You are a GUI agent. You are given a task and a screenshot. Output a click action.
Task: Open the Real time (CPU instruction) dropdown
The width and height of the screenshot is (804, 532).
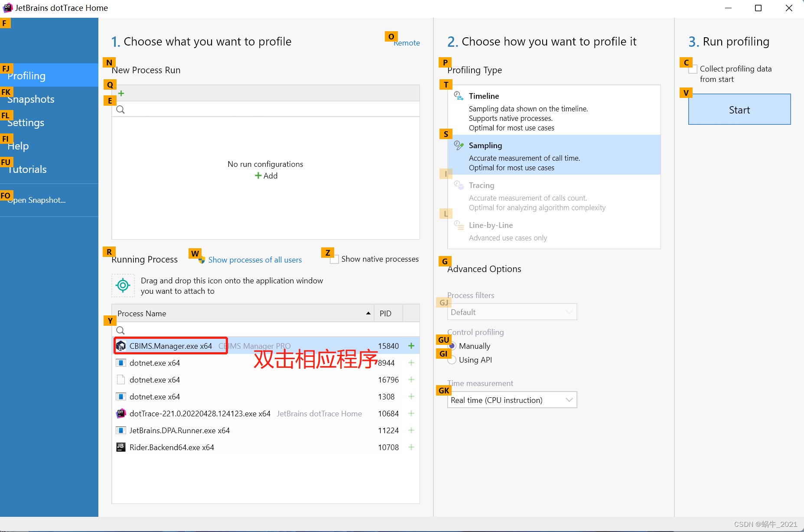[x=512, y=400]
